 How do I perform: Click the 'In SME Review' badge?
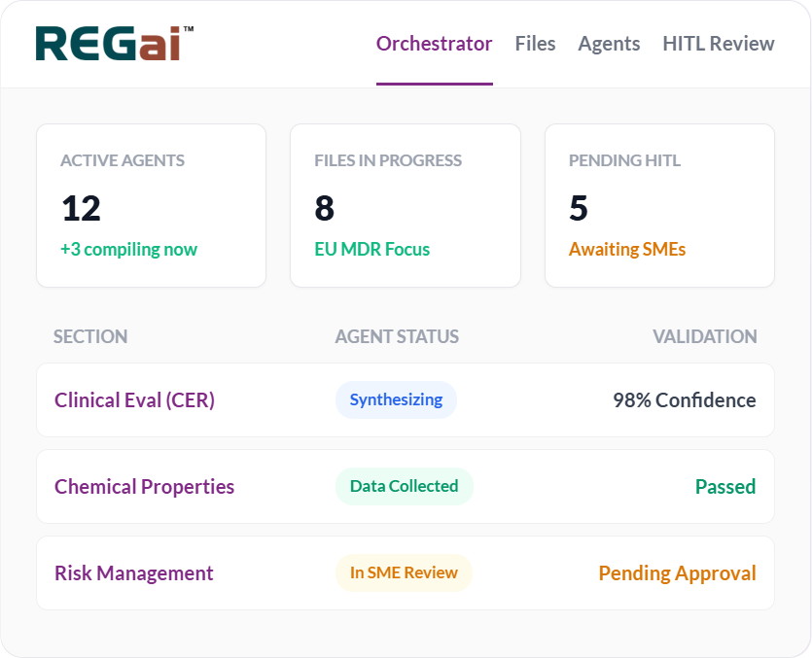pyautogui.click(x=404, y=572)
